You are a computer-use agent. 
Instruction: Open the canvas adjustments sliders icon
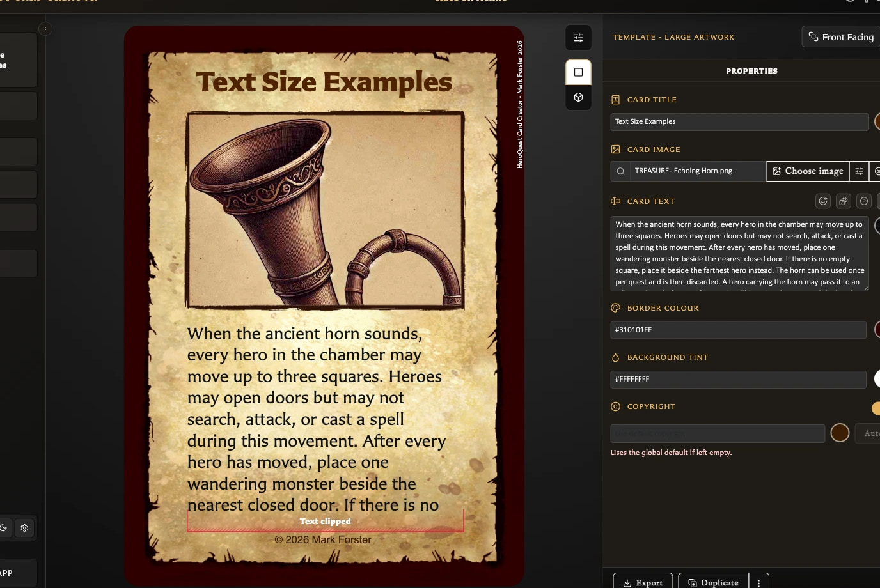click(x=578, y=38)
